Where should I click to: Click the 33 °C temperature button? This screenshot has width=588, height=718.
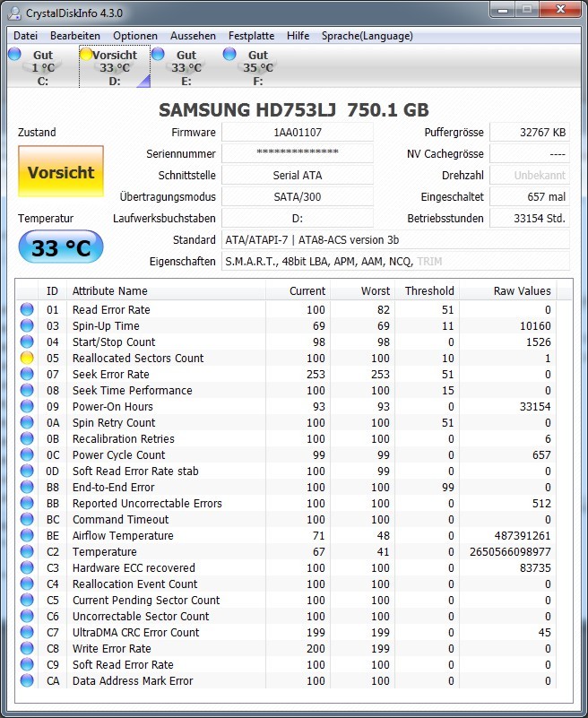tap(61, 247)
